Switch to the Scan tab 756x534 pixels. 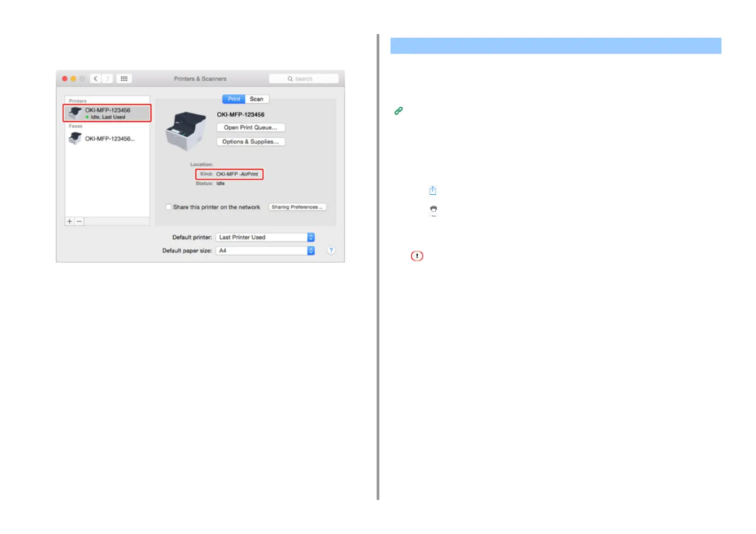(257, 99)
